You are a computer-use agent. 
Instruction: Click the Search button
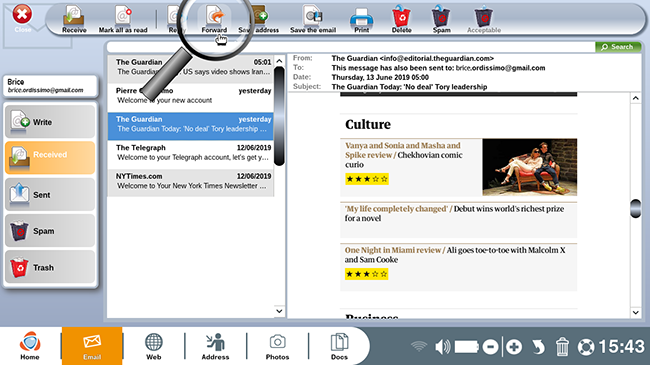(618, 47)
